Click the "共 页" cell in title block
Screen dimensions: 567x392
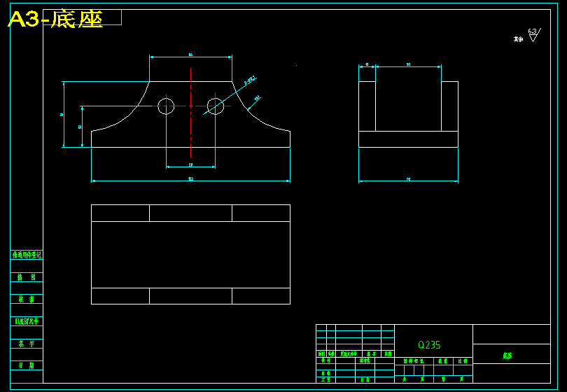point(414,379)
